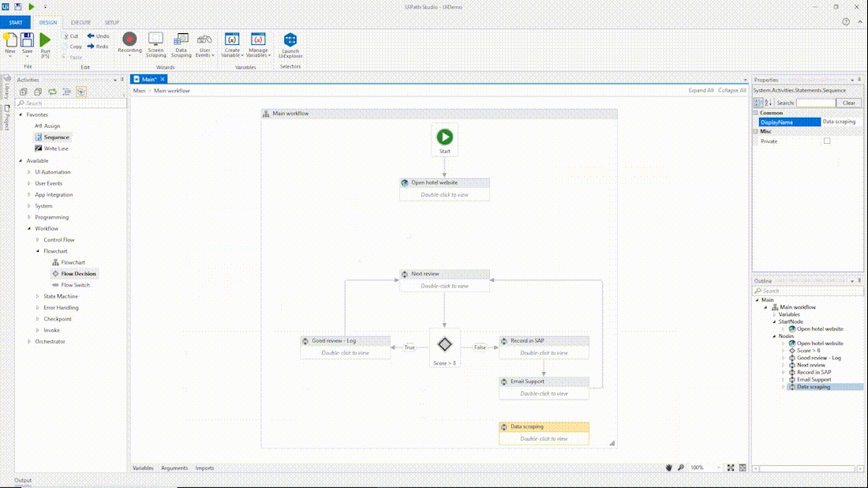This screenshot has height=488, width=868.
Task: Close the Main document tab
Action: coord(163,79)
